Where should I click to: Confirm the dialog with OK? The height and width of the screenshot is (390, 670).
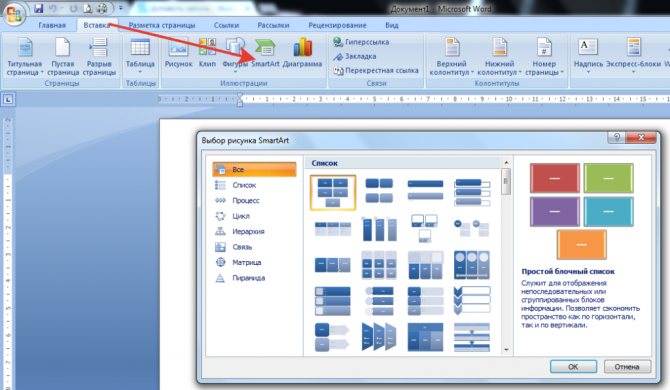pos(573,367)
